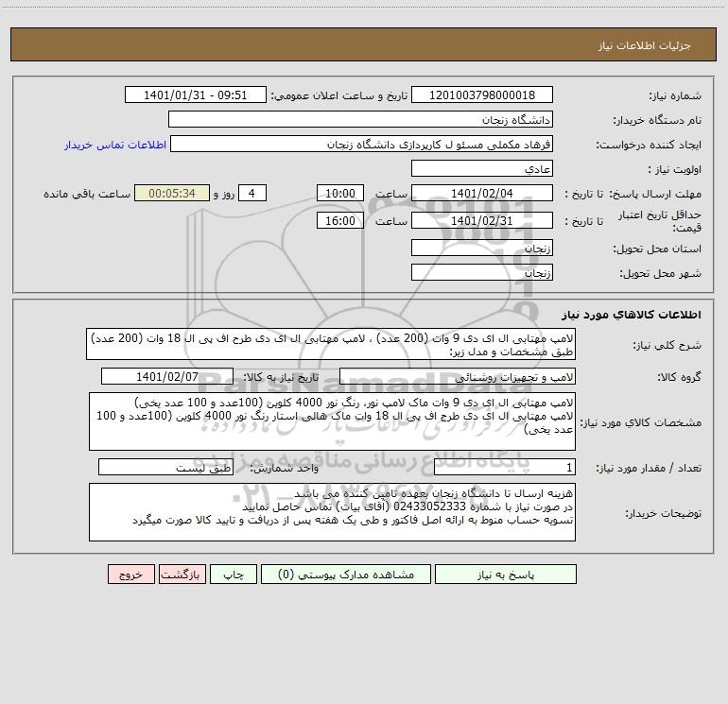Click the label تعداد / مقدار مورد نیاز
Viewport: 728px width, 704px height.
pos(649,469)
